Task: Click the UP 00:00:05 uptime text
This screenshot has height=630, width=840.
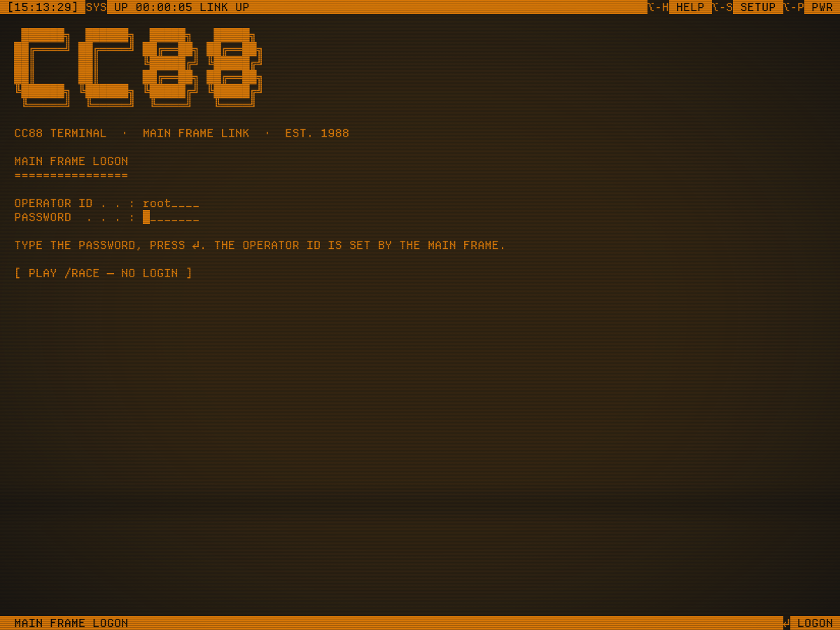Action: pyautogui.click(x=153, y=7)
